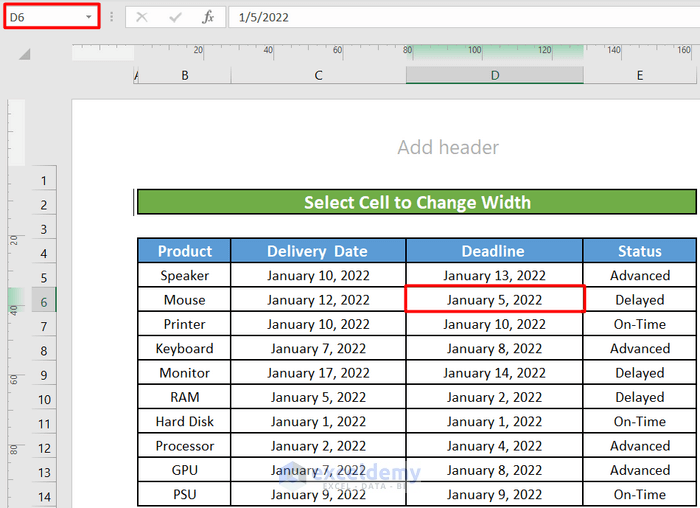Click the Deadline column header cell
Image resolution: width=700 pixels, height=508 pixels.
point(494,251)
